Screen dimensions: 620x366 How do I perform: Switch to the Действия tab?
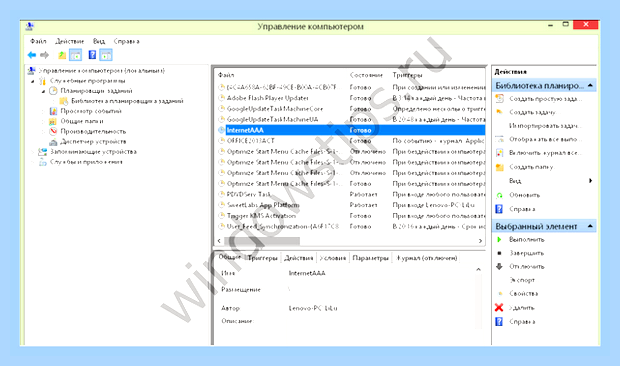299,258
